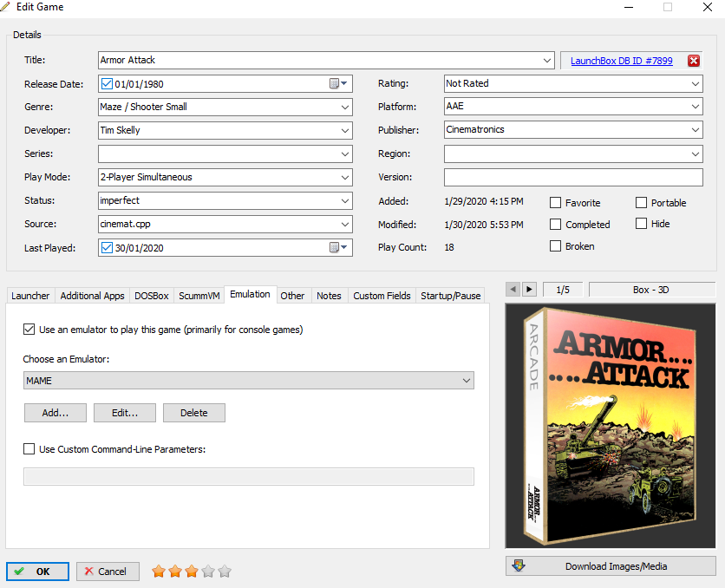Screen dimensions: 725x588
Task: Click the Cancel button
Action: coord(108,572)
